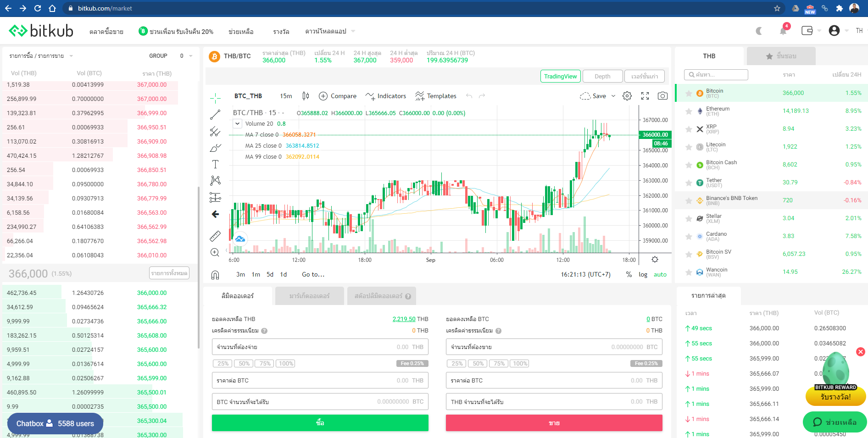The width and height of the screenshot is (868, 438).
Task: Open candlestick chart style selector
Action: [x=306, y=96]
